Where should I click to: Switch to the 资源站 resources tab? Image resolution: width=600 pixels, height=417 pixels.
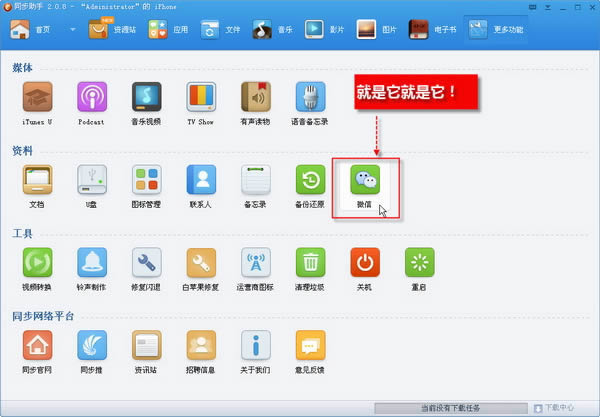click(x=112, y=30)
